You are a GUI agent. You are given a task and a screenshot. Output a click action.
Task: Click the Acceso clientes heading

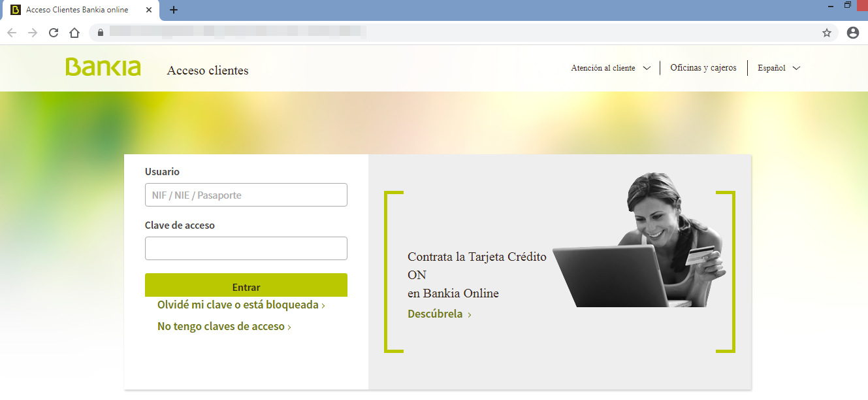pos(208,71)
